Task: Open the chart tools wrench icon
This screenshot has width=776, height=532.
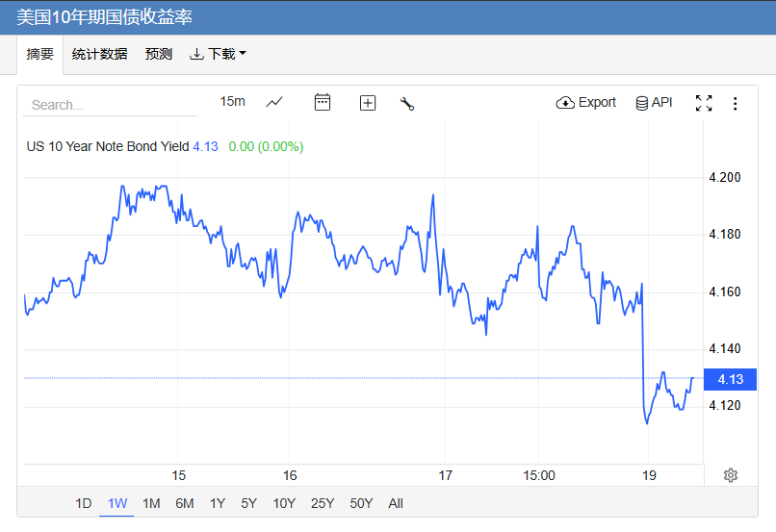Action: pos(407,103)
